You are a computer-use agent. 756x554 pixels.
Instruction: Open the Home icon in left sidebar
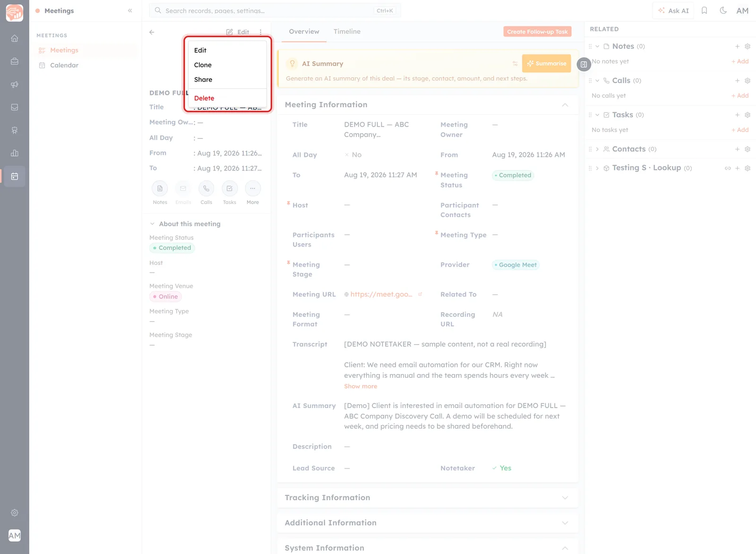(x=15, y=38)
